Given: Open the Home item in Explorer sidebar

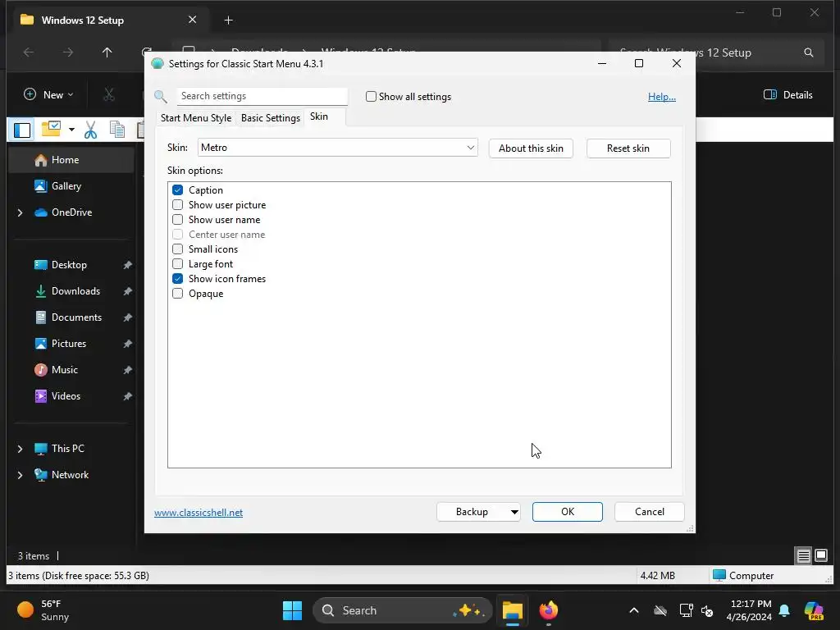Looking at the screenshot, I should 71,160.
